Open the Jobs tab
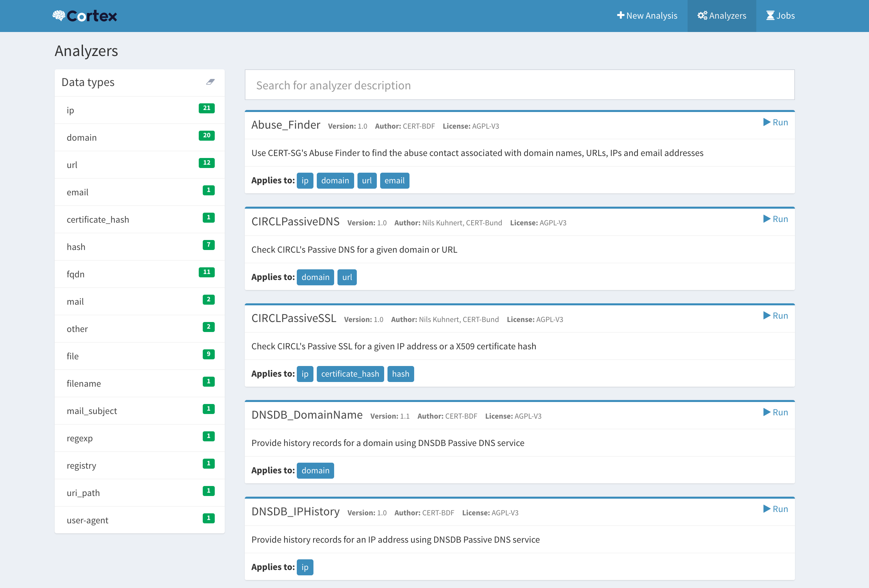The width and height of the screenshot is (869, 588). click(780, 16)
